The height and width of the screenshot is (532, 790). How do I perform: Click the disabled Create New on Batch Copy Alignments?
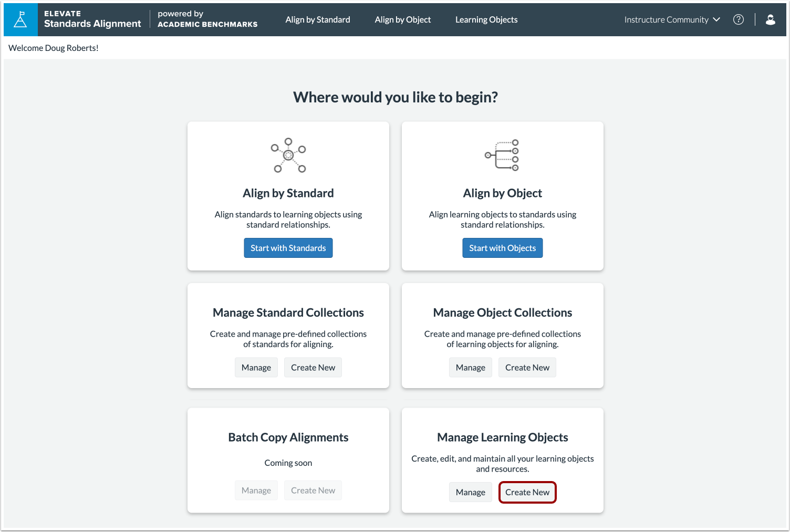pyautogui.click(x=313, y=490)
